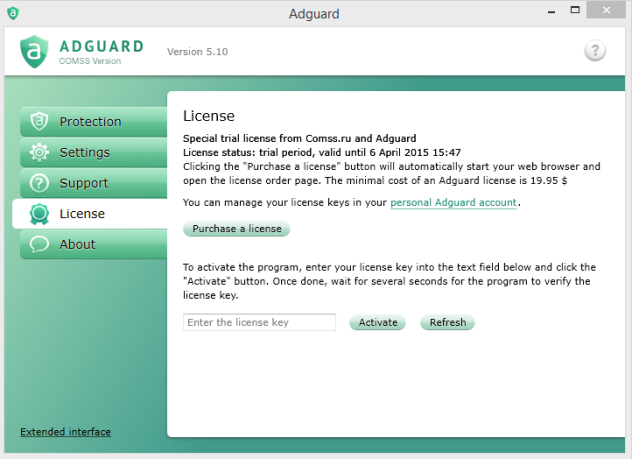Minimize the Adguard window
Screen dimensions: 632x459
[551, 11]
